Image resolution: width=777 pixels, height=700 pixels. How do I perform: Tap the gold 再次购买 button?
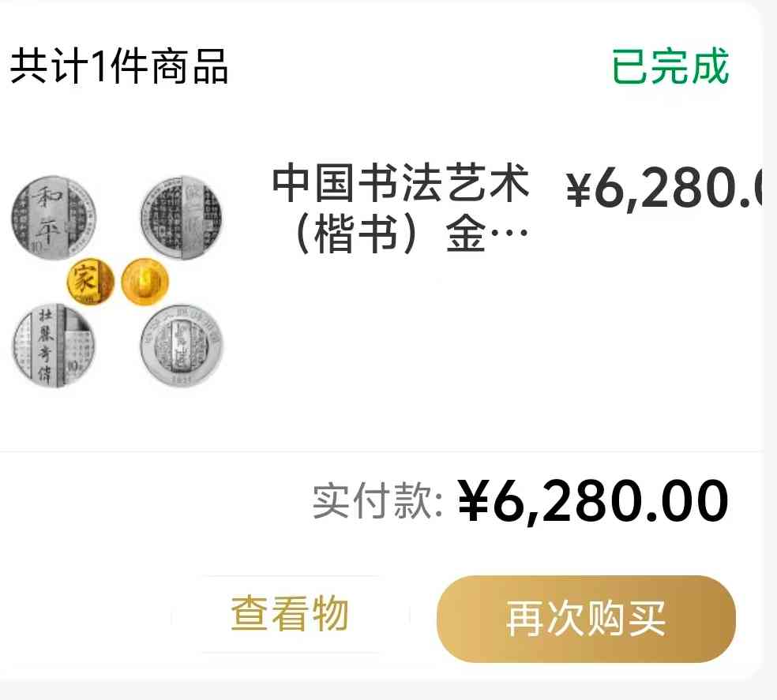[x=586, y=619]
